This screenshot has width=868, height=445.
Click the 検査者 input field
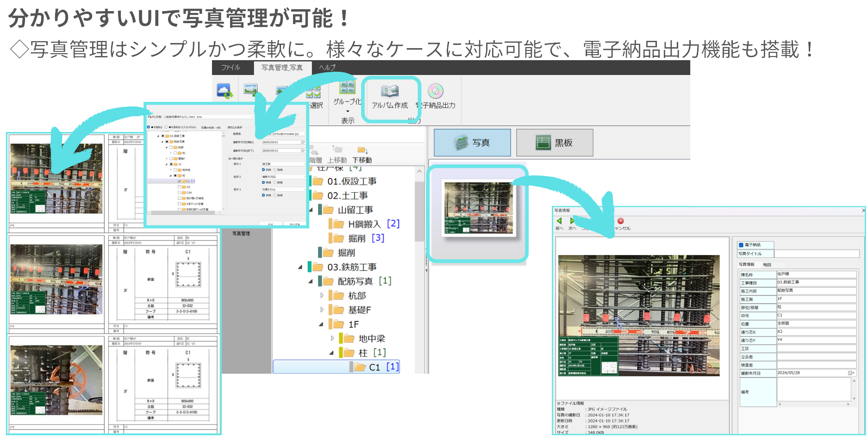click(817, 365)
